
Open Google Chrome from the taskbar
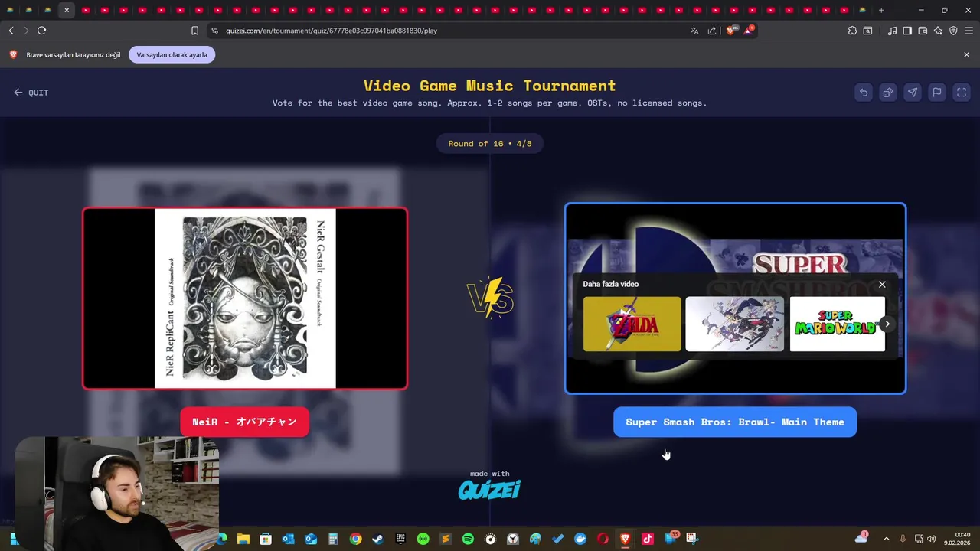click(355, 539)
